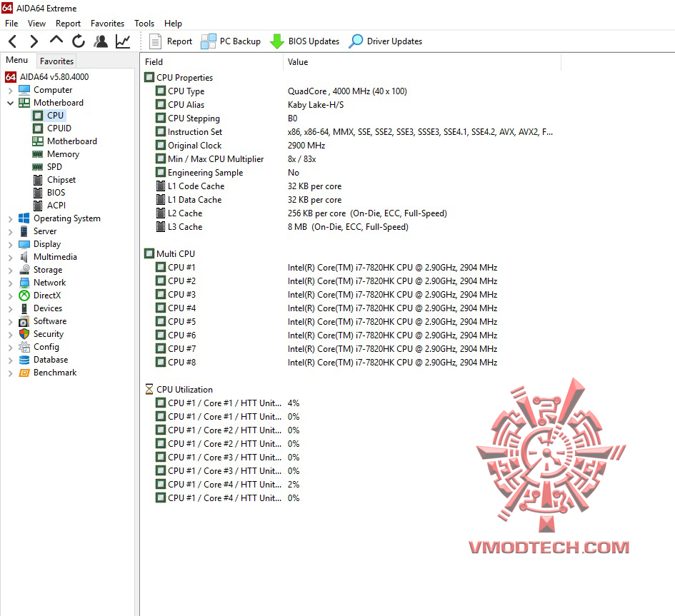This screenshot has width=675, height=616.
Task: Click the Benchmark category icon
Action: coord(24,373)
